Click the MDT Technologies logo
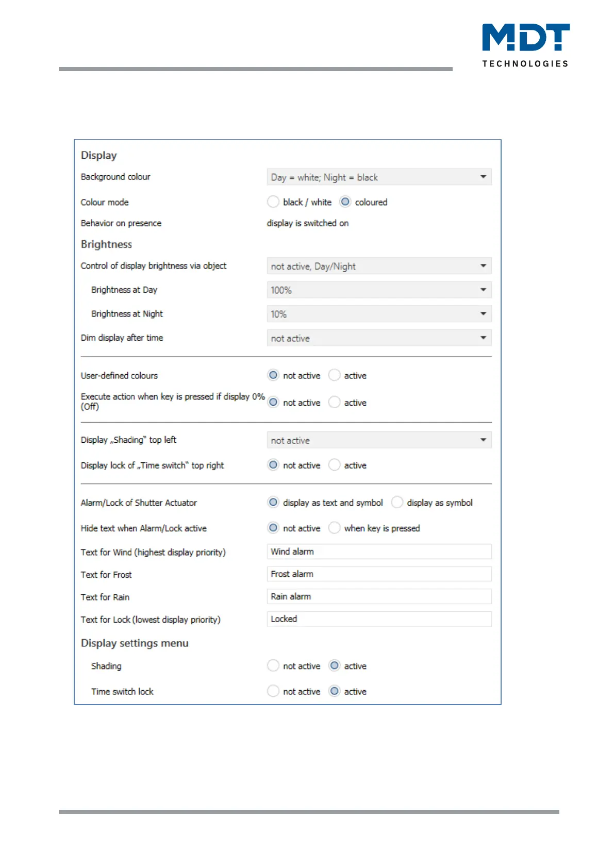 point(525,45)
